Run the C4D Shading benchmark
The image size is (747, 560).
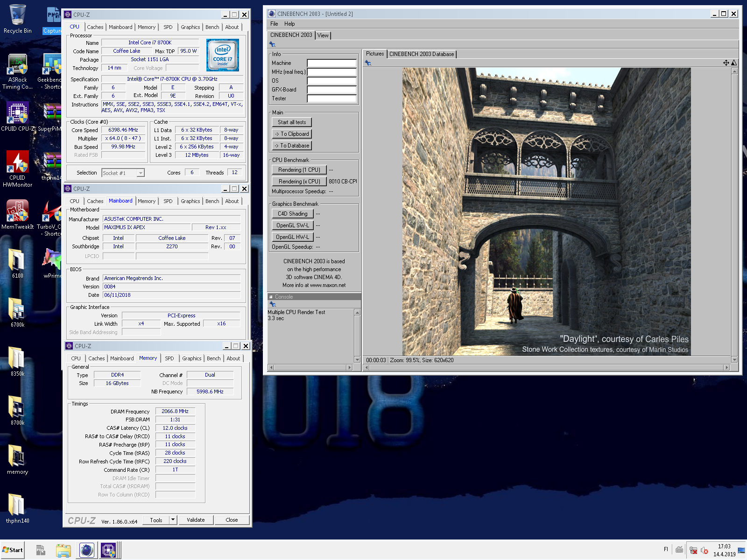coord(293,214)
